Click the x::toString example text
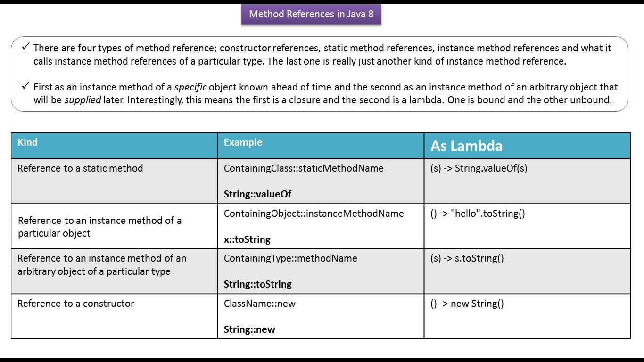This screenshot has height=362, width=644. (x=247, y=239)
